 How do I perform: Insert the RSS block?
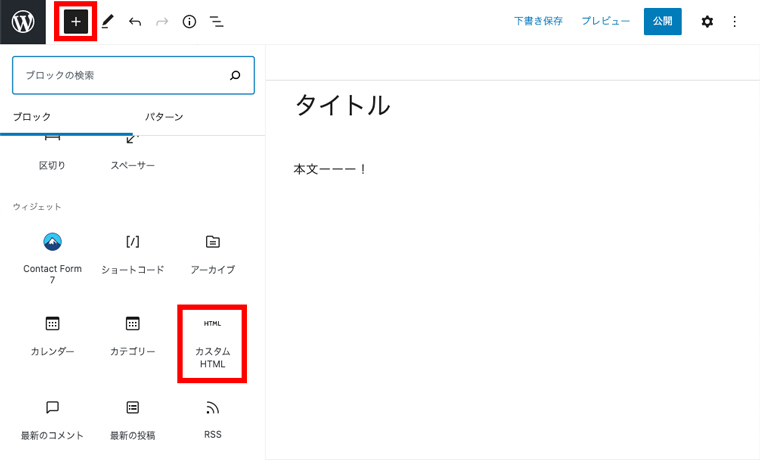coord(213,420)
